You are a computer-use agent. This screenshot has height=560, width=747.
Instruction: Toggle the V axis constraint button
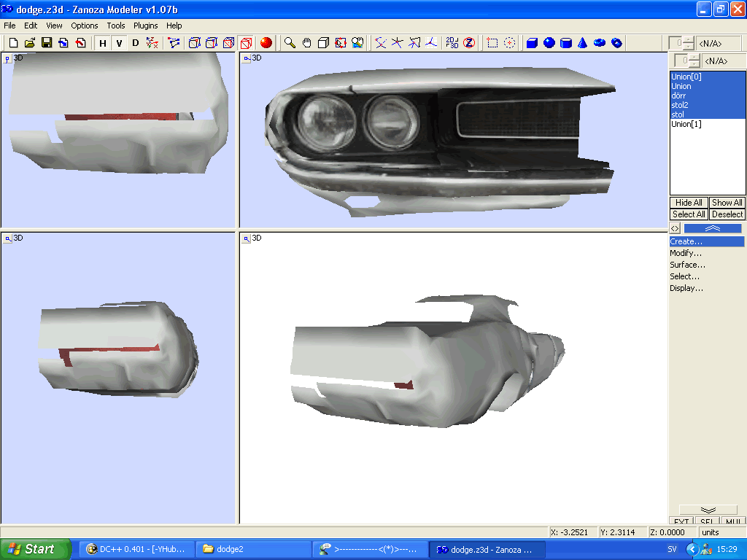point(119,43)
